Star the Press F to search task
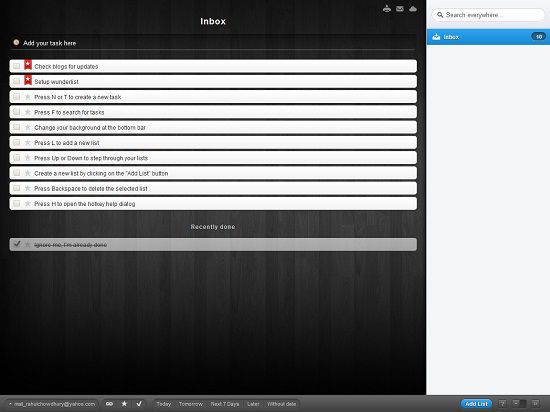Screen dimensions: 550x412 click(x=28, y=112)
